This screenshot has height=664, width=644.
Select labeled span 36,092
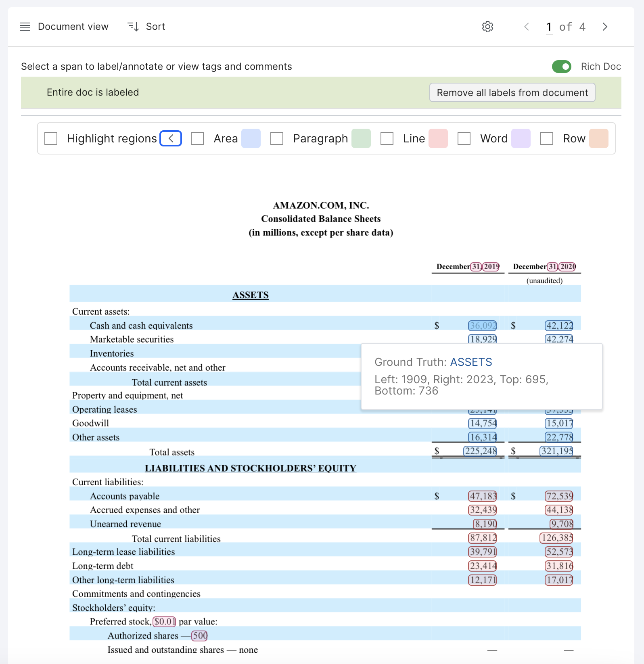pos(483,326)
